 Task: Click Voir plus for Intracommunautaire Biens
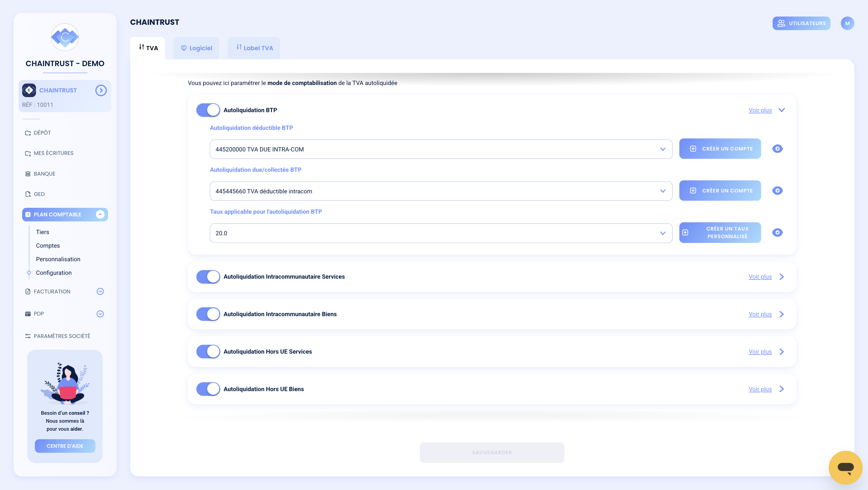(760, 314)
